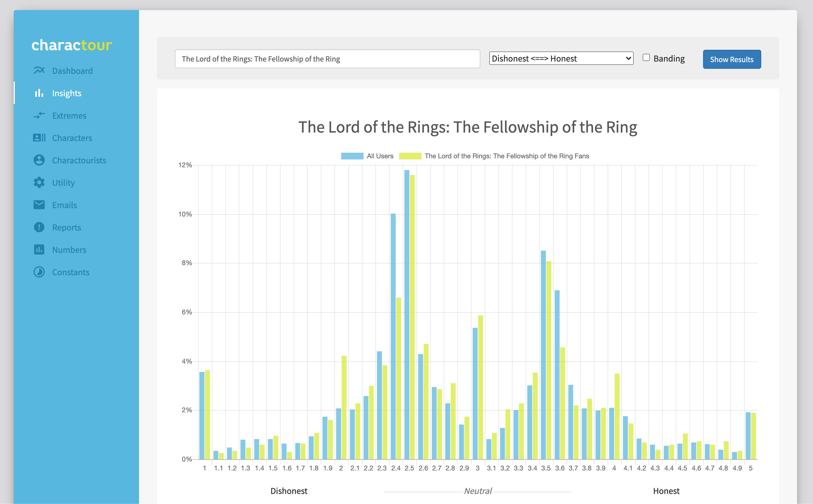Click the Characters contact card icon
Image resolution: width=813 pixels, height=504 pixels.
click(39, 138)
